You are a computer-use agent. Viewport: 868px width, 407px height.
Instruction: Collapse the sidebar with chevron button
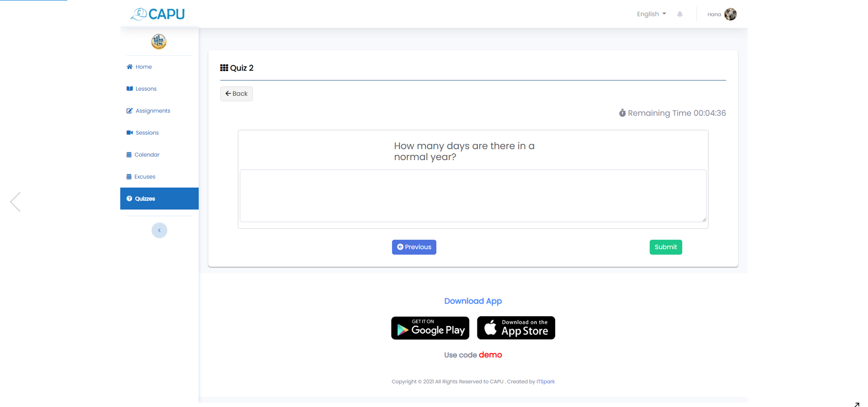tap(159, 230)
